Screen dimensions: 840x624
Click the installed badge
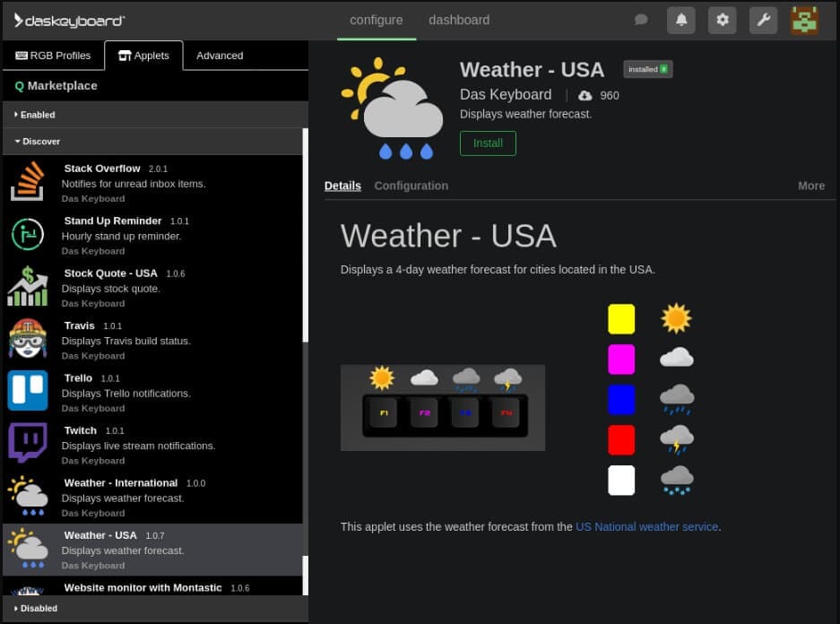(x=647, y=69)
